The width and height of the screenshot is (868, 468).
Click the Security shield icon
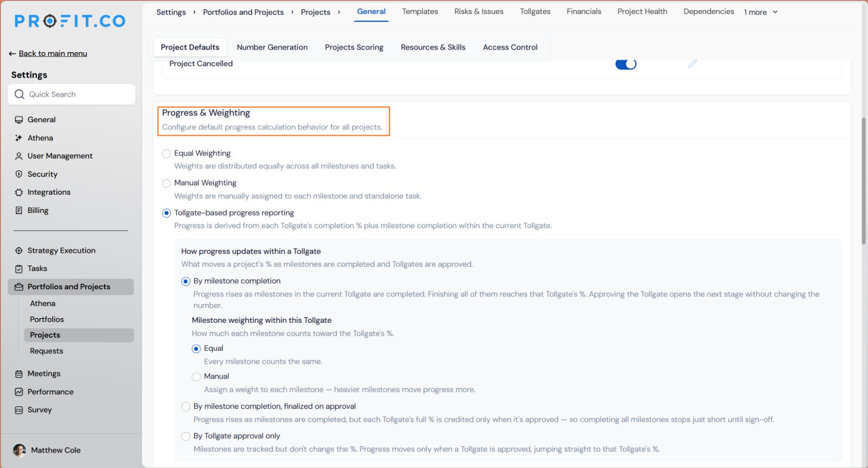click(19, 174)
